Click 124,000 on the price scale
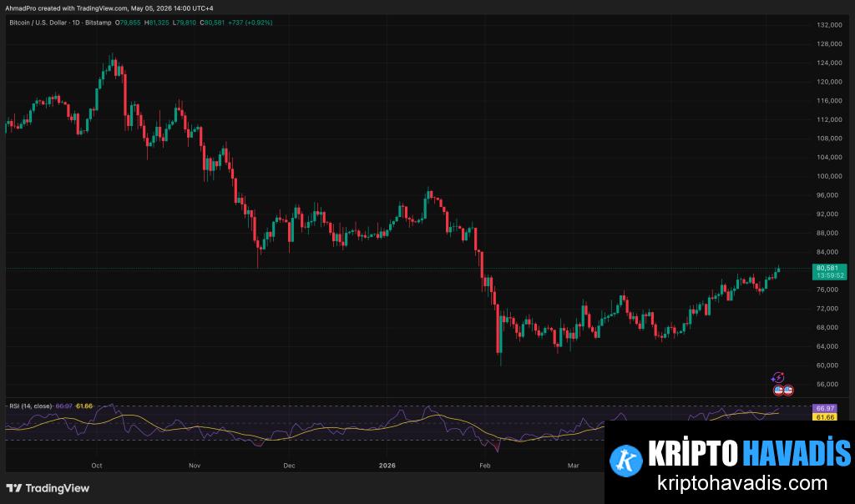The height and width of the screenshot is (504, 855). (829, 63)
